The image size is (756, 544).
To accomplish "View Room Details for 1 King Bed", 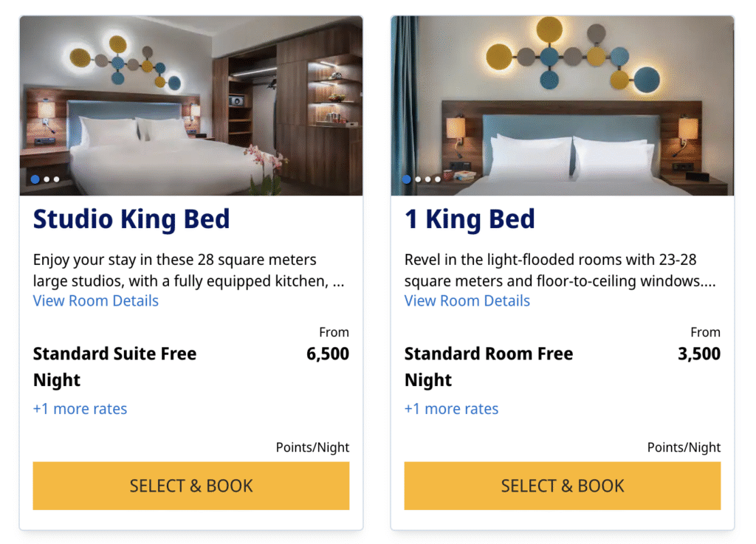I will click(x=467, y=300).
